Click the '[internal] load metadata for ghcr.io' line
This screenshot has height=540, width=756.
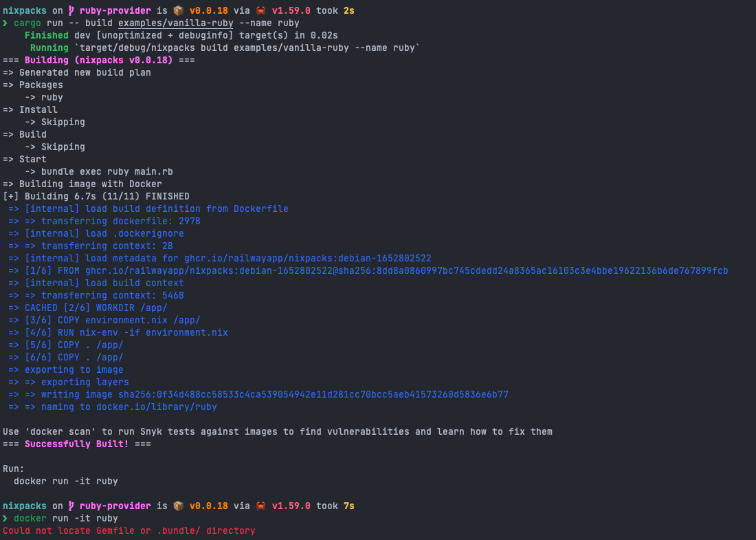(220, 258)
